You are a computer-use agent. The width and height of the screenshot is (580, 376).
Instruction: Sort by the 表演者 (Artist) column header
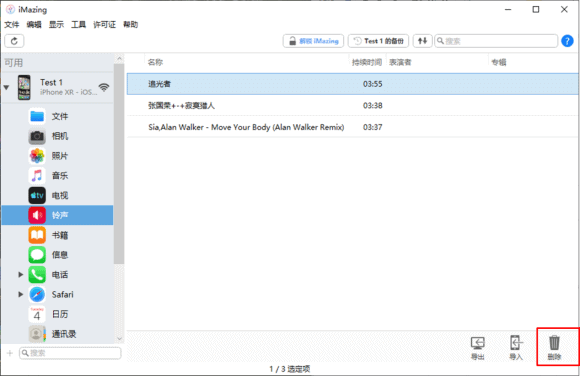pyautogui.click(x=400, y=62)
